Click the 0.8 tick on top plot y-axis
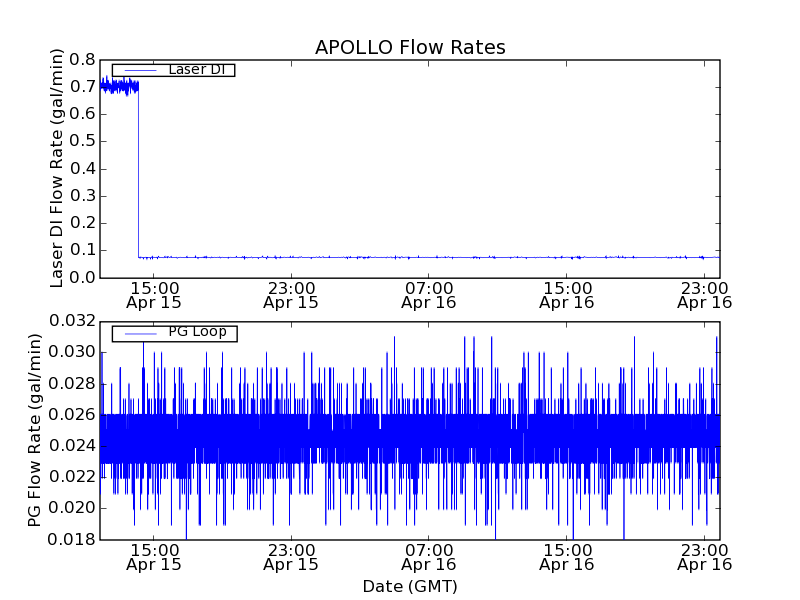The image size is (800, 600). click(82, 59)
